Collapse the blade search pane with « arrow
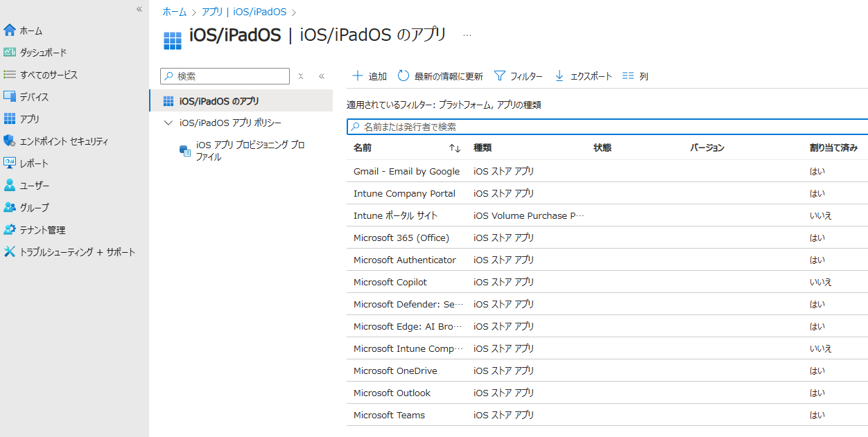 322,76
